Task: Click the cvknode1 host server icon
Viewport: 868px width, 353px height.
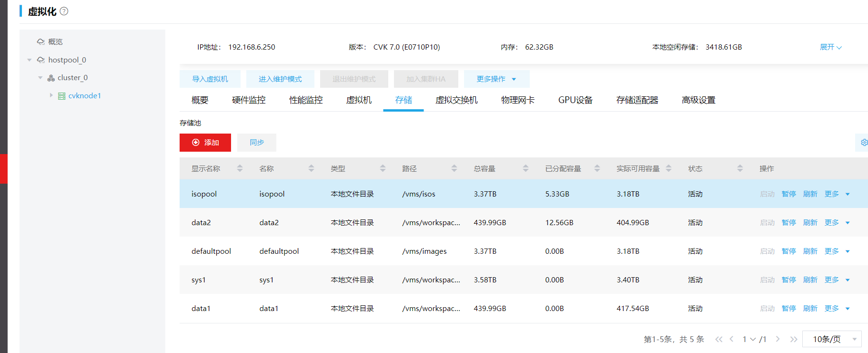Action: pyautogui.click(x=61, y=96)
